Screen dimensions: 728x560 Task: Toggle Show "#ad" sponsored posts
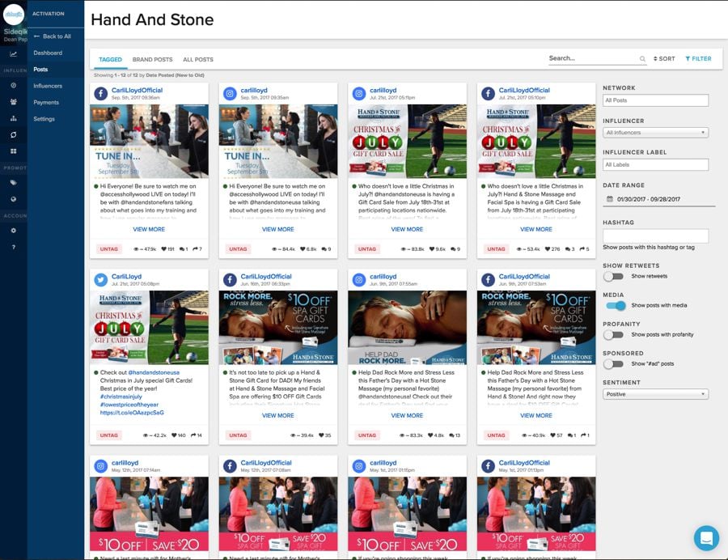click(613, 364)
